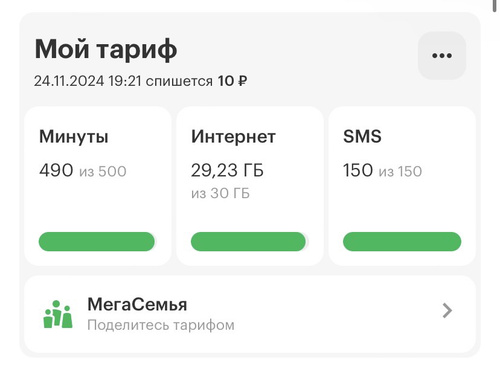Select the Мой тариф heading
Screen dimensions: 500x377
pyautogui.click(x=106, y=49)
